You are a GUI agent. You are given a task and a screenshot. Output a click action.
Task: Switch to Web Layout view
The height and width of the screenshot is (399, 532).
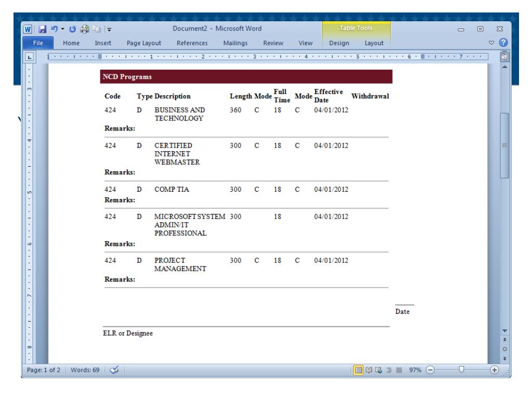tap(379, 370)
